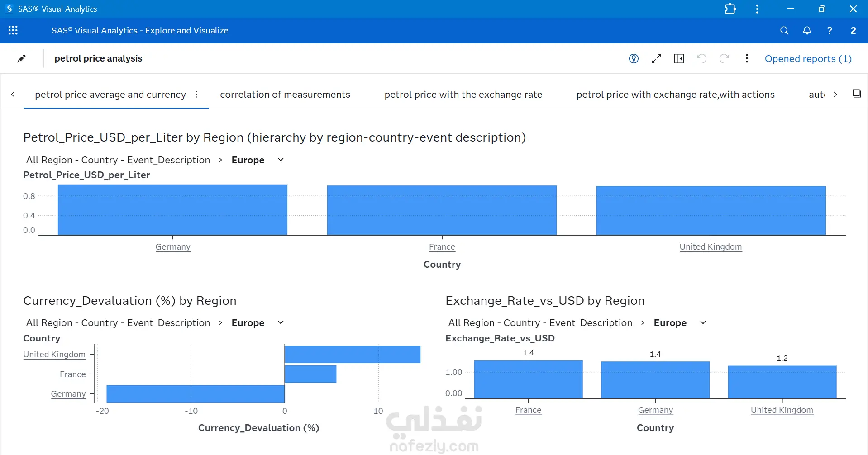Click the Germany link under petrol price chart
868x455 pixels.
173,247
